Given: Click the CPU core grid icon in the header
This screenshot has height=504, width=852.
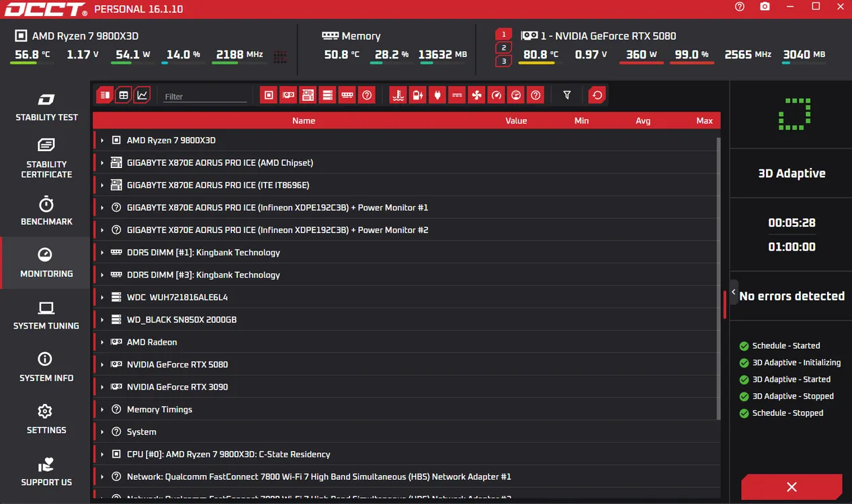Looking at the screenshot, I should 280,56.
